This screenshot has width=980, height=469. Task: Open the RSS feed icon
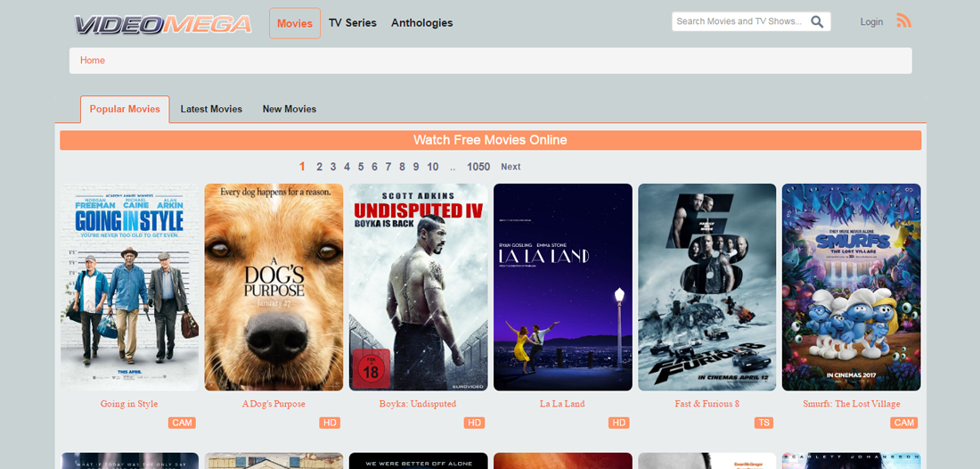903,21
